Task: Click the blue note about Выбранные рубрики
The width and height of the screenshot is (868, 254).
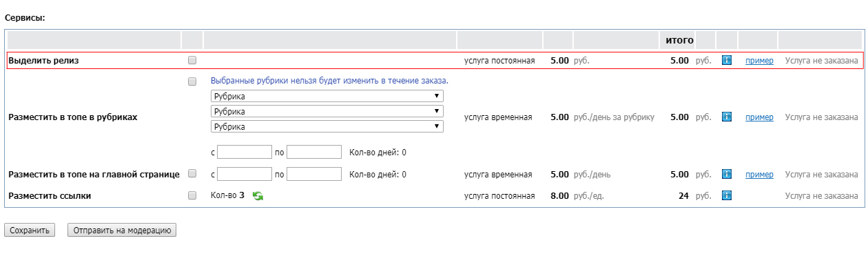Action: (329, 81)
